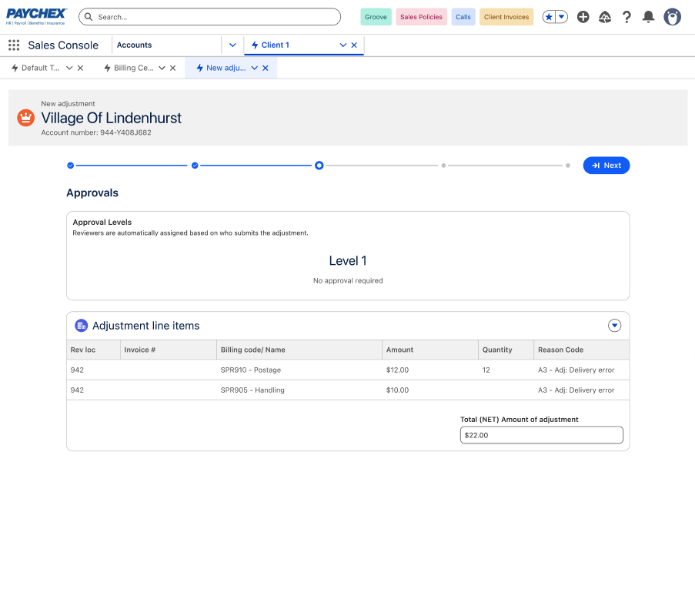Close the Billing Ce... subtab
The height and width of the screenshot is (616, 695).
[173, 68]
